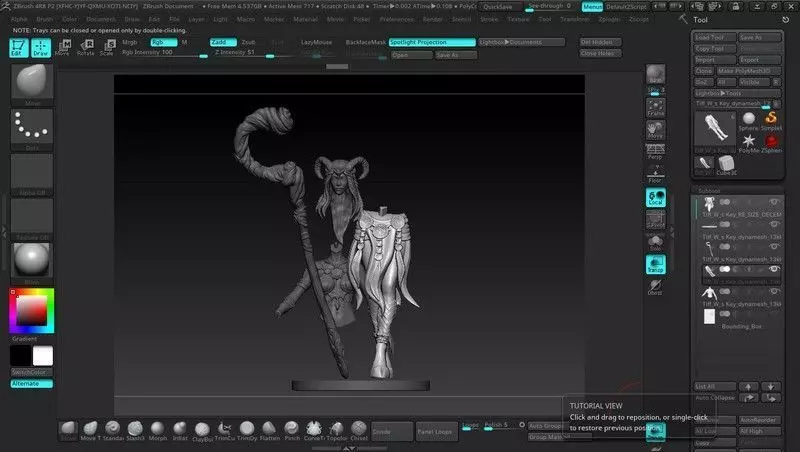Toggle visibility eye of RE_SIZE_DECEM subtool
Screen dimensions: 800x452
pyautogui.click(x=774, y=202)
